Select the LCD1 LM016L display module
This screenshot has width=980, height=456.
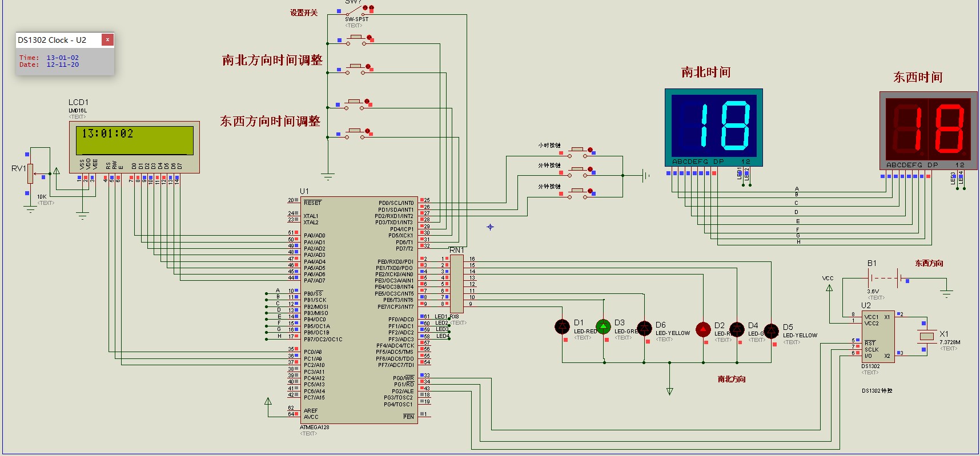pos(135,147)
